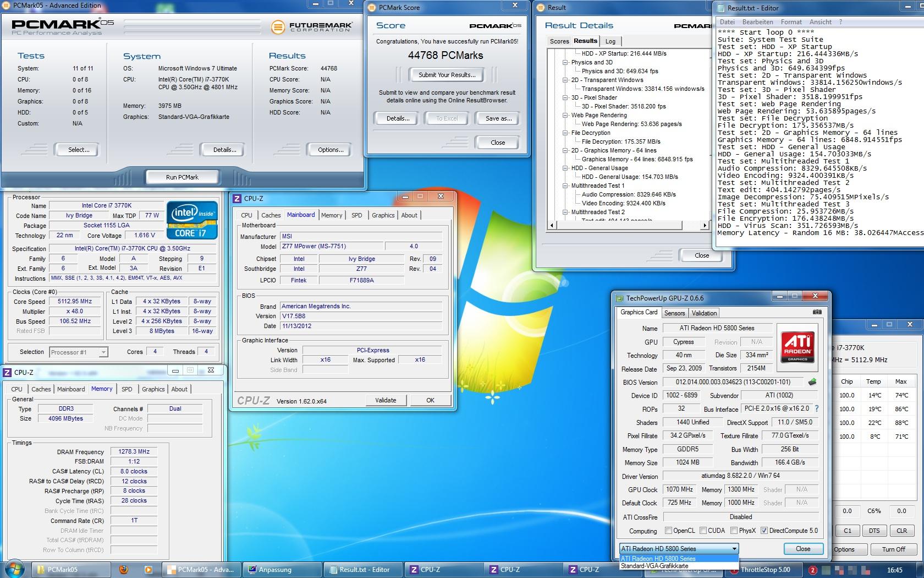The height and width of the screenshot is (578, 924).
Task: Collapse the Physics and 3D tree node
Action: coord(565,62)
